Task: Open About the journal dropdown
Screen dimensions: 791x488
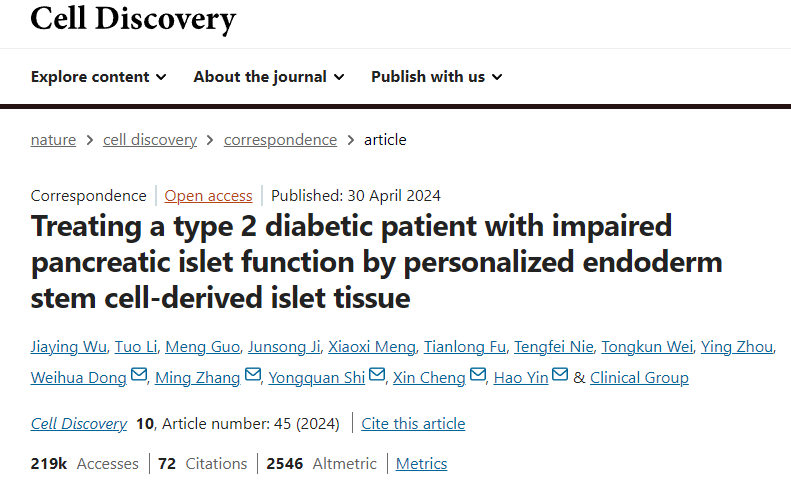Action: tap(268, 76)
